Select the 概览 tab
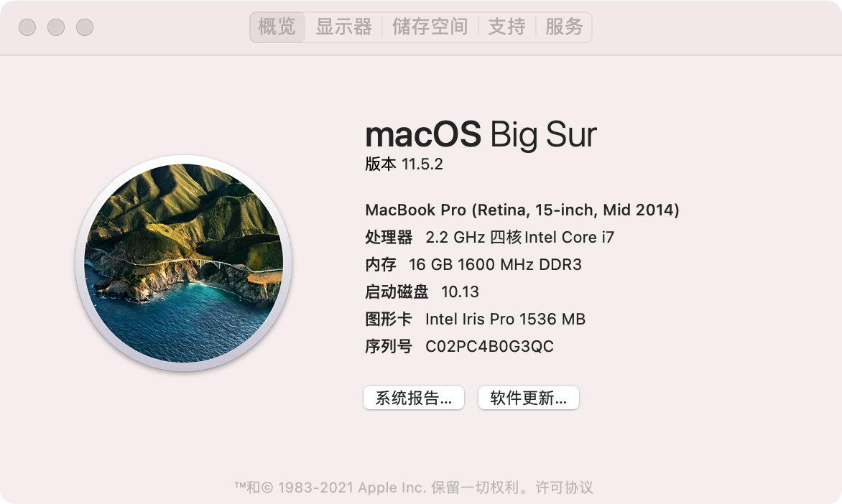This screenshot has height=504, width=842. coord(277,27)
